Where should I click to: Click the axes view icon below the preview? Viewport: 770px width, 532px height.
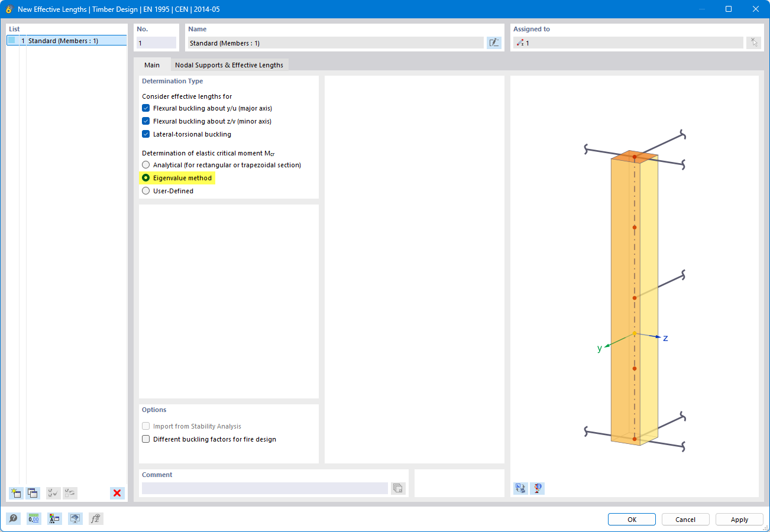520,488
